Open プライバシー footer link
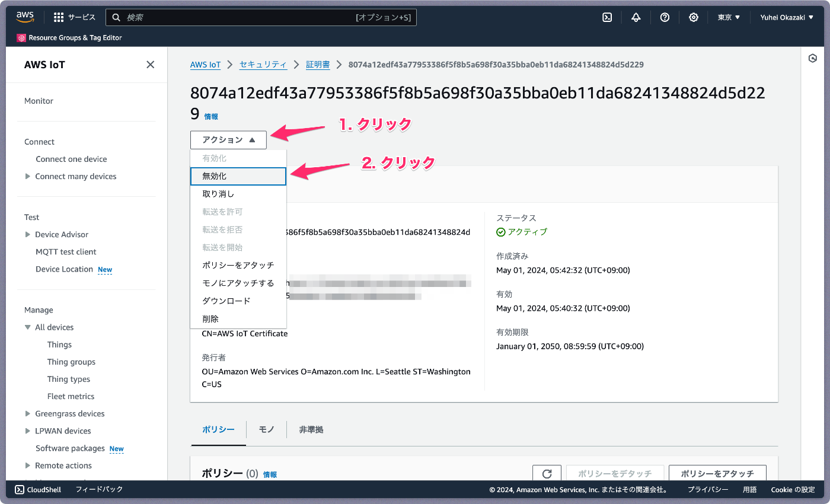 pyautogui.click(x=708, y=490)
